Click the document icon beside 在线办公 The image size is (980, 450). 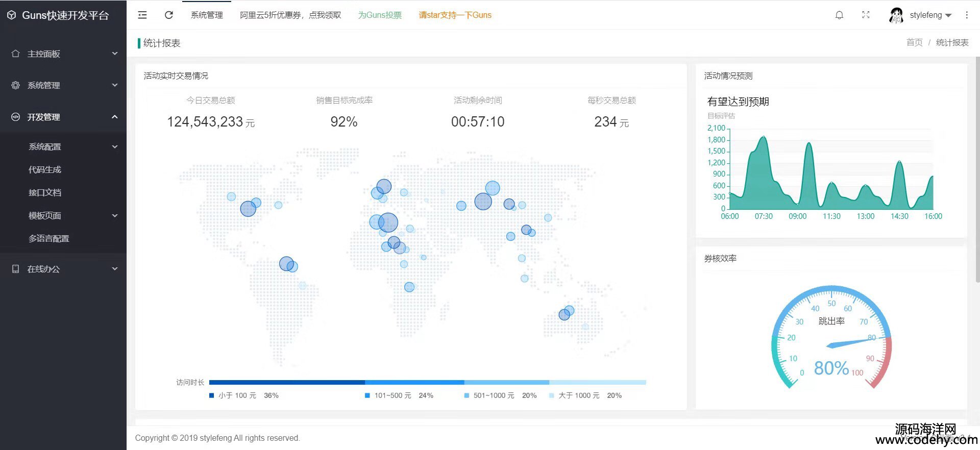[x=16, y=269]
